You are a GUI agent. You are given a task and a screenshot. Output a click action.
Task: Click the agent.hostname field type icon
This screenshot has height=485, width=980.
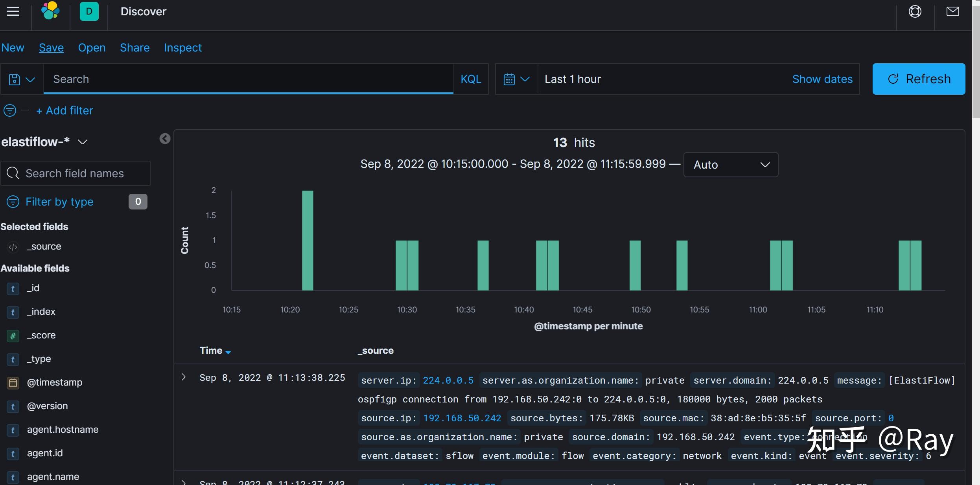click(x=13, y=430)
